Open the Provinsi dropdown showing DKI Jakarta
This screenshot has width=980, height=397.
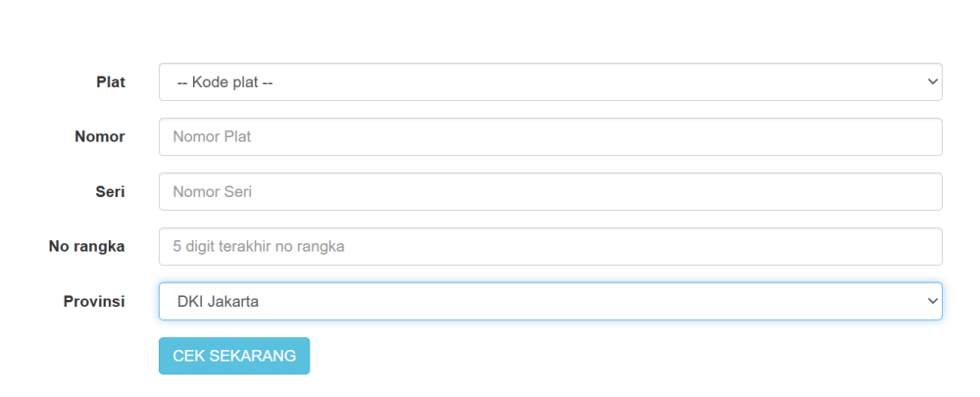[549, 302]
